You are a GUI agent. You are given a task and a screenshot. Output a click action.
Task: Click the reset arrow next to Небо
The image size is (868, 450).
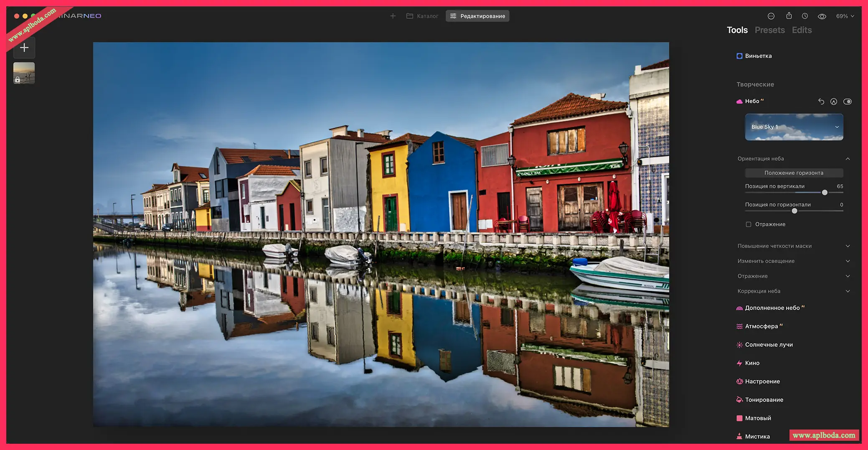tap(821, 101)
